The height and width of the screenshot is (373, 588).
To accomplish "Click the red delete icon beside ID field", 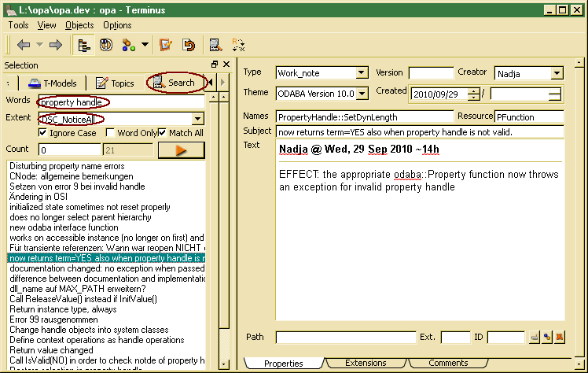I will 560,338.
